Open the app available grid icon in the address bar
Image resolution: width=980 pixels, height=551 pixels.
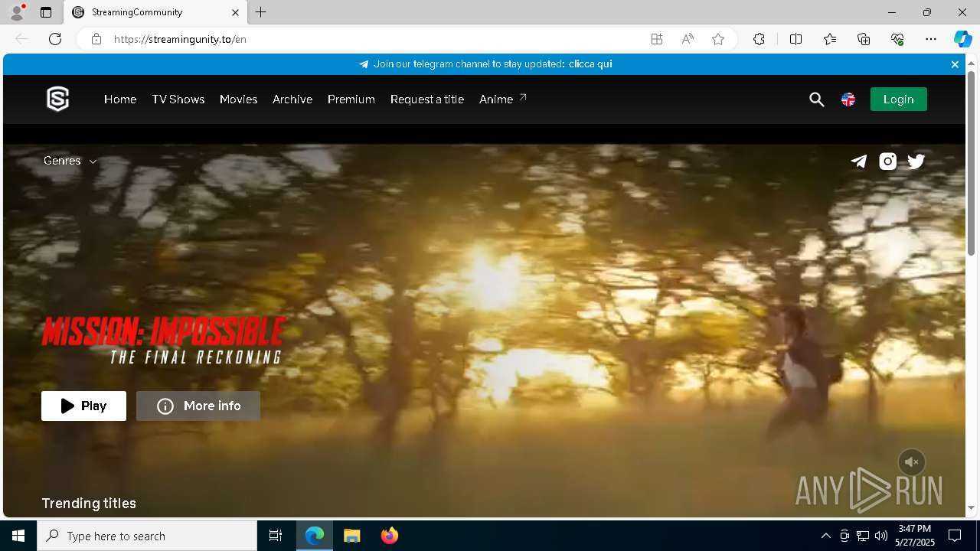[657, 39]
